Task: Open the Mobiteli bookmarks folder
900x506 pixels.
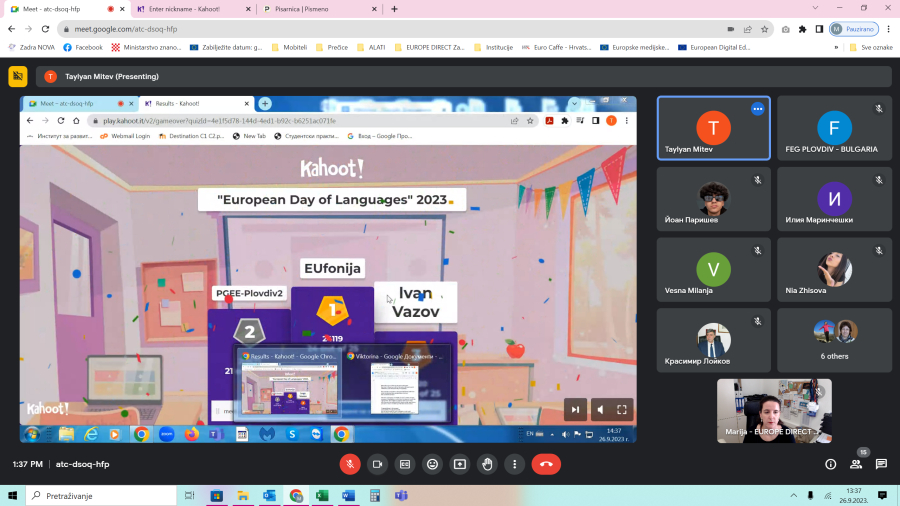Action: (x=289, y=48)
